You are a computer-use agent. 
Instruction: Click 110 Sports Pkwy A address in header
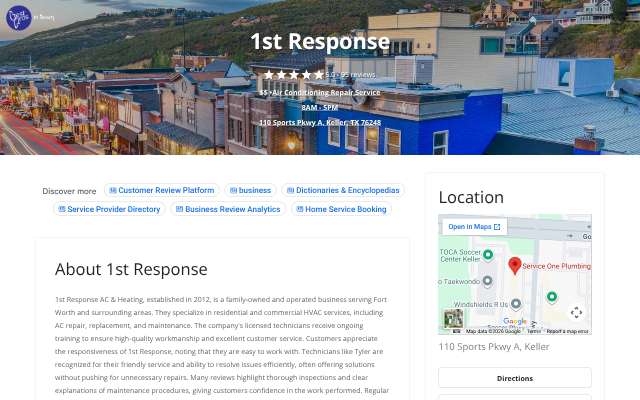pyautogui.click(x=320, y=122)
